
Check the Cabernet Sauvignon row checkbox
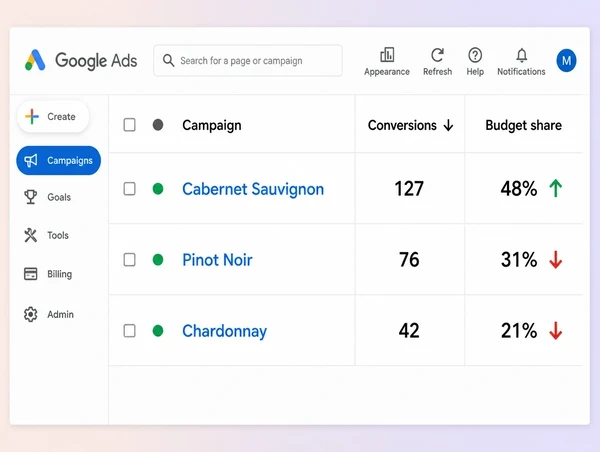click(129, 189)
